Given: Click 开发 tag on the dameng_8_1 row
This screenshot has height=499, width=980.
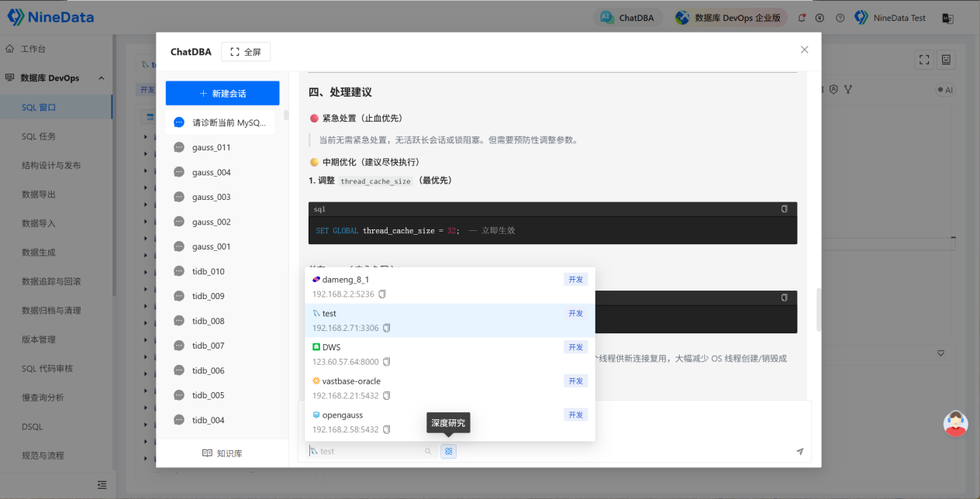Looking at the screenshot, I should pos(575,280).
